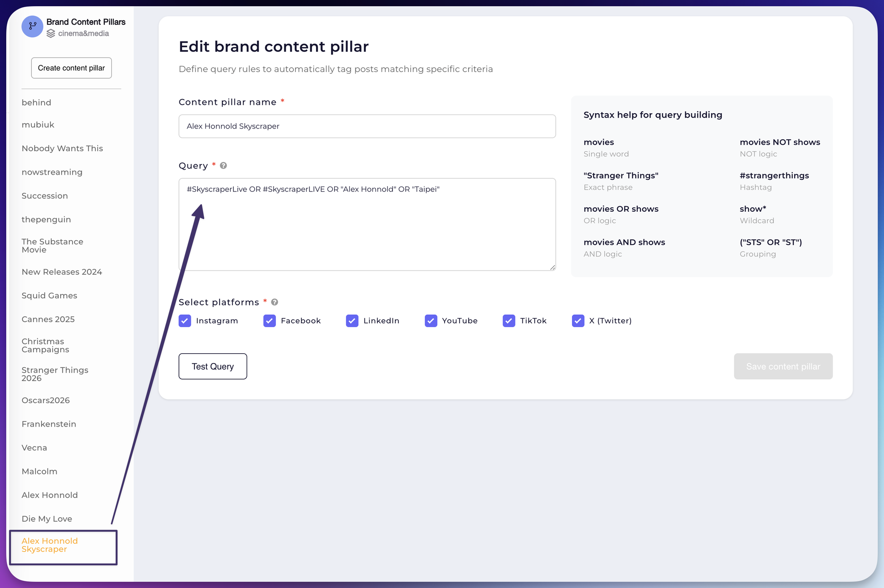Image resolution: width=884 pixels, height=588 pixels.
Task: Open the Oscars2026 pillar
Action: (46, 400)
